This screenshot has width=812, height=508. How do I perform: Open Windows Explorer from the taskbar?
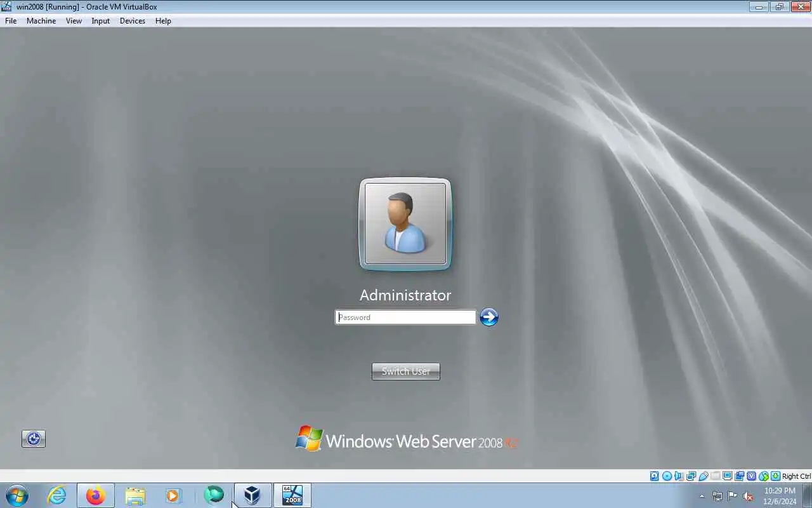pos(135,495)
